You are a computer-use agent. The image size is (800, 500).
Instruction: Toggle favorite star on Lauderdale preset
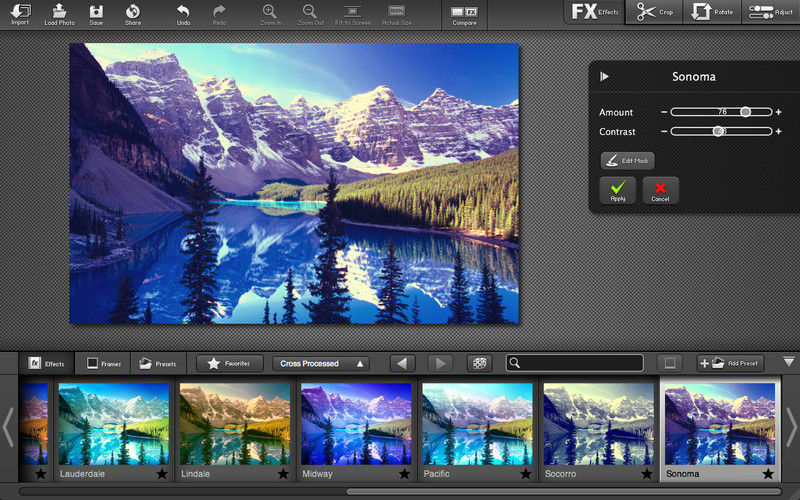pyautogui.click(x=162, y=474)
